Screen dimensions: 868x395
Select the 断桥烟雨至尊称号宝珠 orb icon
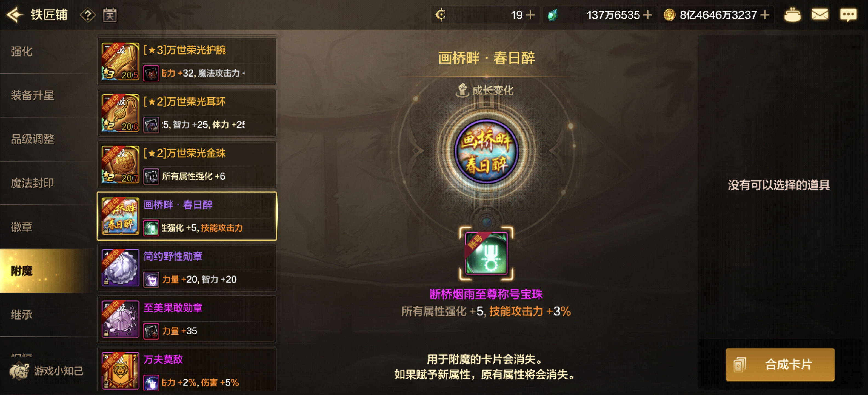[x=486, y=253]
